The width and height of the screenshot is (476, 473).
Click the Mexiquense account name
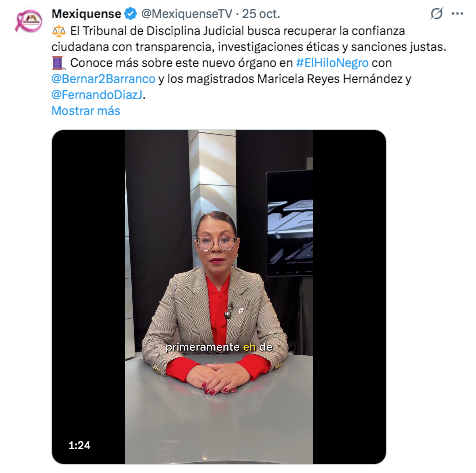tap(86, 14)
